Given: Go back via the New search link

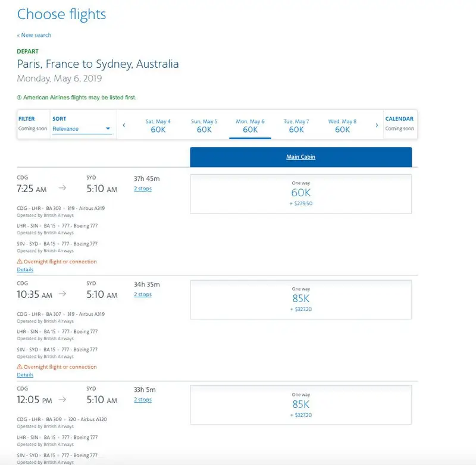Looking at the screenshot, I should (34, 35).
